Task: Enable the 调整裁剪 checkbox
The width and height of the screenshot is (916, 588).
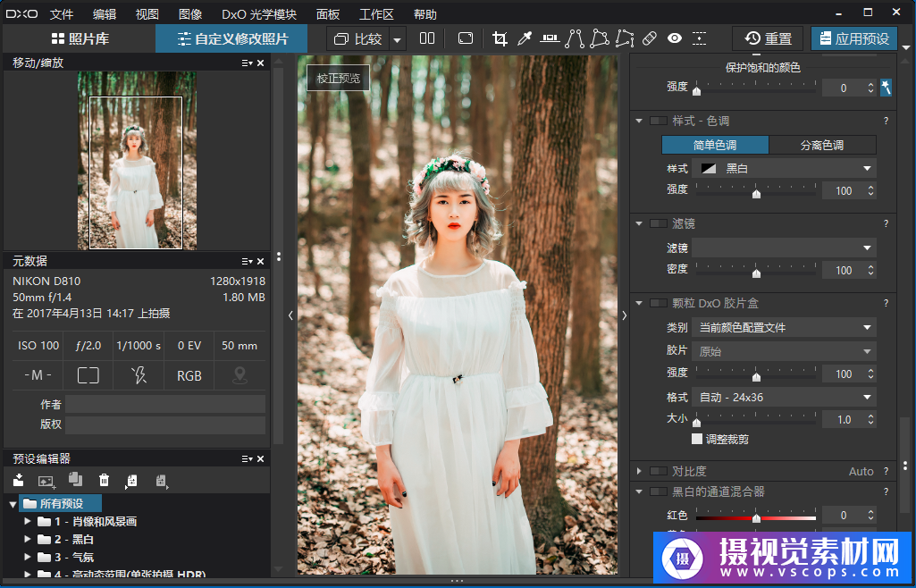Action: tap(697, 439)
